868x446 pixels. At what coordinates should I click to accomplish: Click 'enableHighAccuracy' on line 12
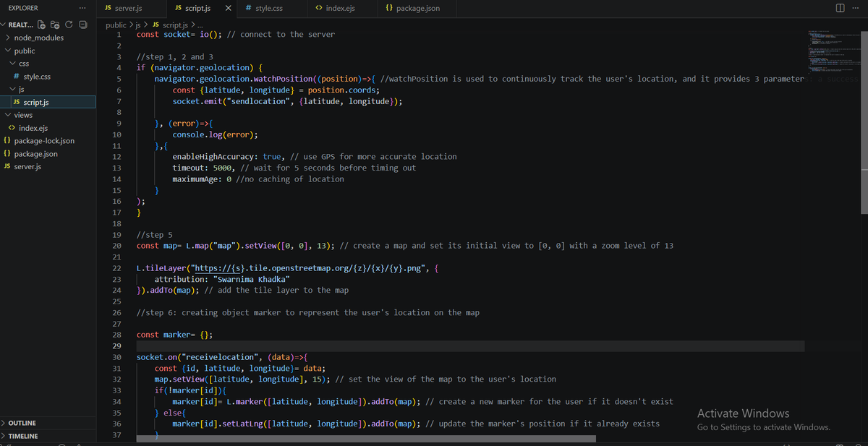(215, 156)
